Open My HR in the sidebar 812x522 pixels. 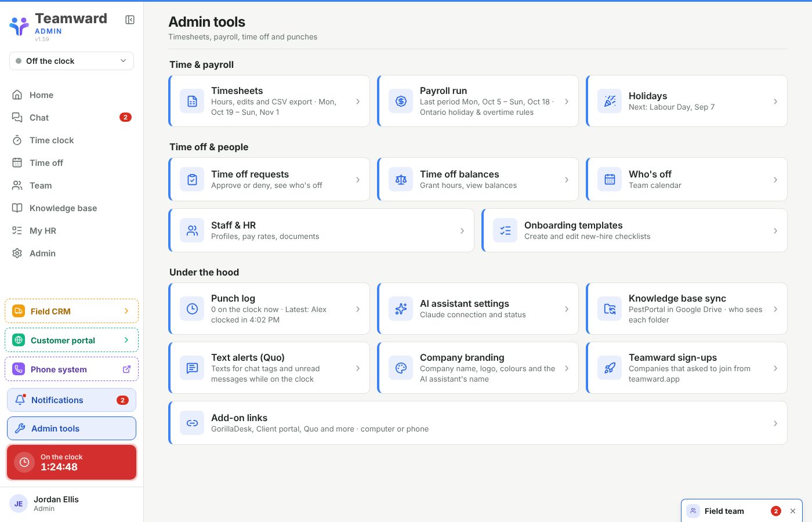click(x=71, y=230)
